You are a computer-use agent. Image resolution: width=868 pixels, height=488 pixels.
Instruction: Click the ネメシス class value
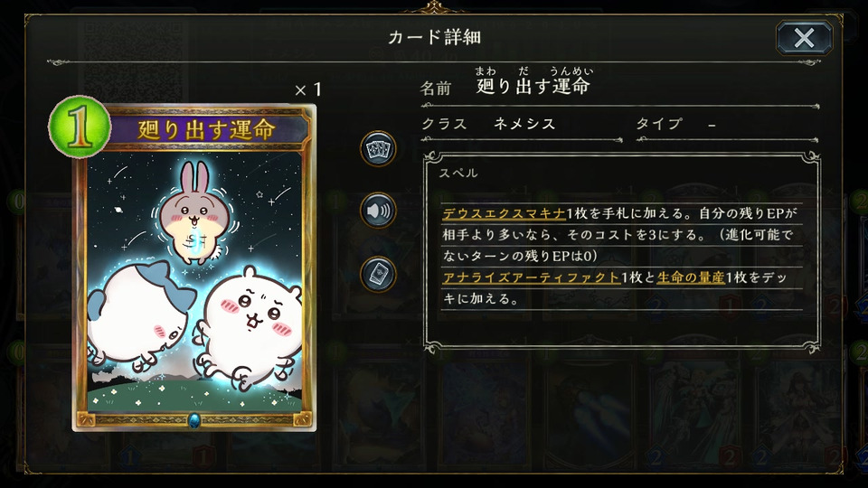point(524,124)
